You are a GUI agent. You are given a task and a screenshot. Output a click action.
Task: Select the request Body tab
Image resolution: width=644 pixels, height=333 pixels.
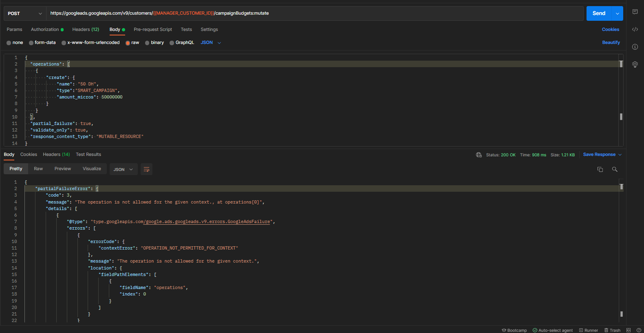117,29
